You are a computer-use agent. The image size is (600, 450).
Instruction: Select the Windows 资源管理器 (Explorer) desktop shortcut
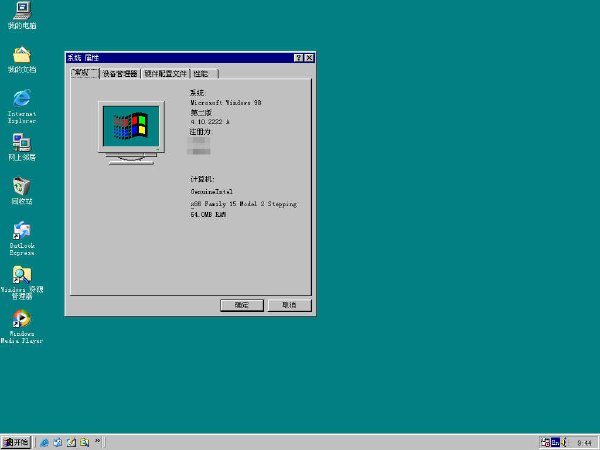pyautogui.click(x=22, y=283)
